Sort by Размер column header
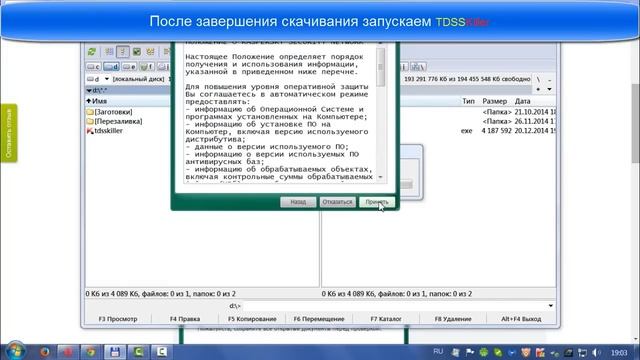 pyautogui.click(x=494, y=101)
